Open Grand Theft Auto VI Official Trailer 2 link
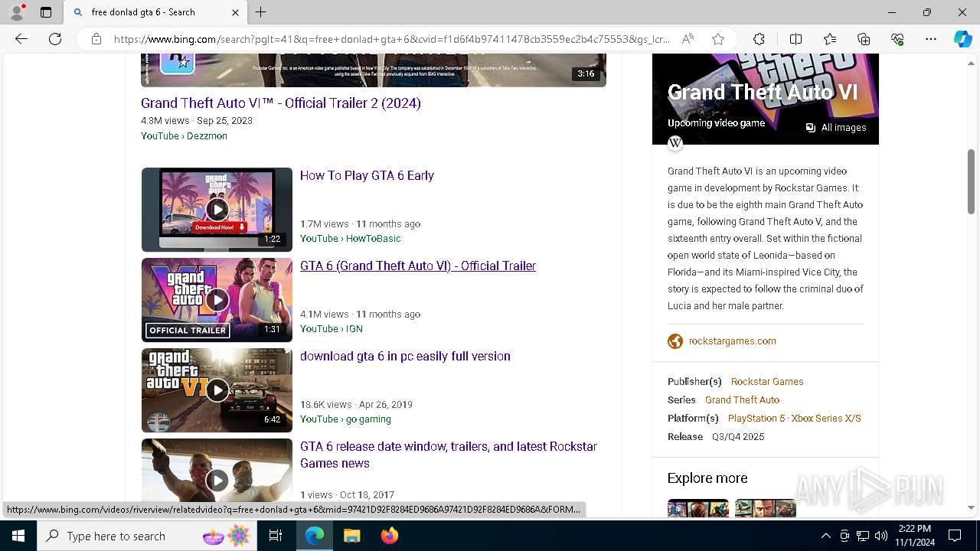The height and width of the screenshot is (551, 980). click(281, 103)
